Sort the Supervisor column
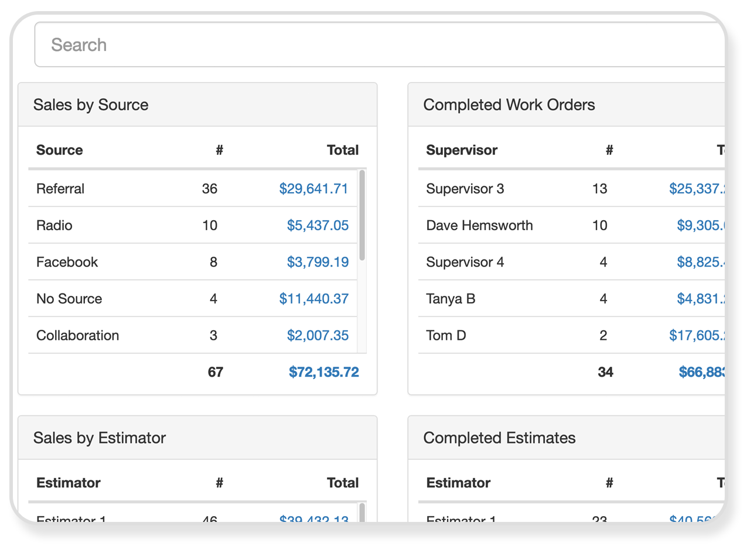This screenshot has height=560, width=754. (x=461, y=150)
